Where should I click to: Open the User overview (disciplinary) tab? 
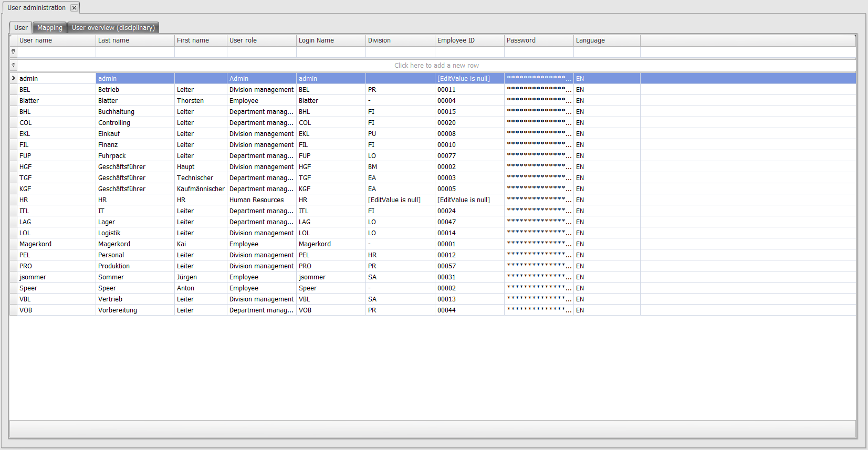click(x=113, y=28)
